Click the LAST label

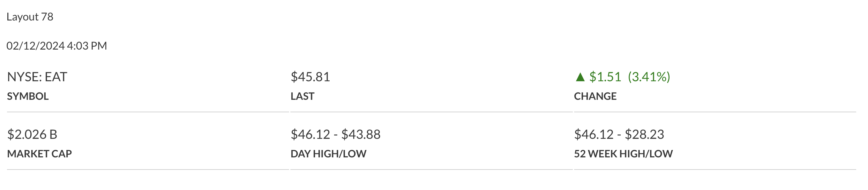pyautogui.click(x=302, y=96)
